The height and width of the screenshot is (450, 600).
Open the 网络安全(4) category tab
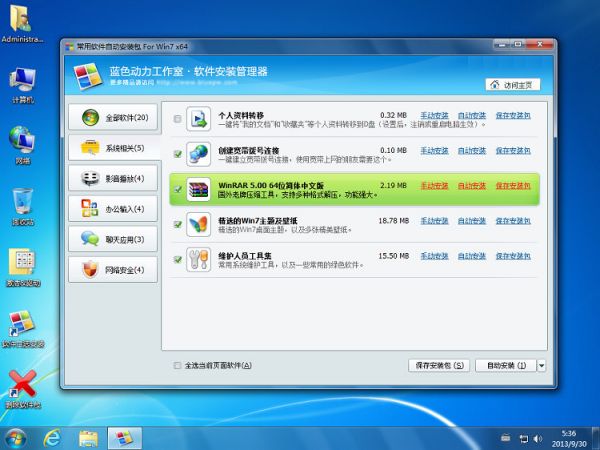pyautogui.click(x=112, y=270)
